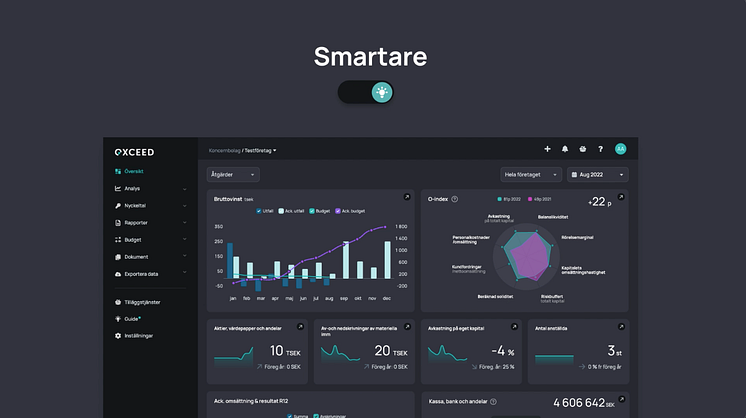This screenshot has height=418, width=746.
Task: Expand the Analys sidebar menu
Action: (x=150, y=188)
